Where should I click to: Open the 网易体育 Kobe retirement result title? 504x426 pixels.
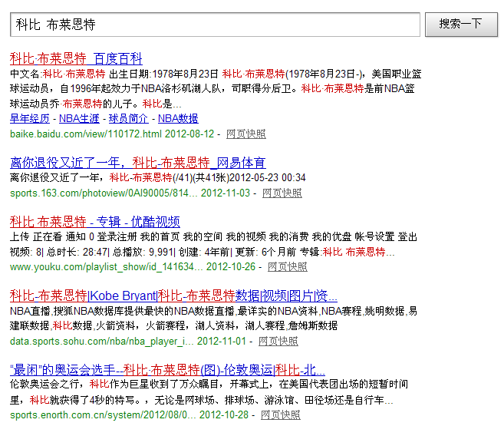coord(138,163)
